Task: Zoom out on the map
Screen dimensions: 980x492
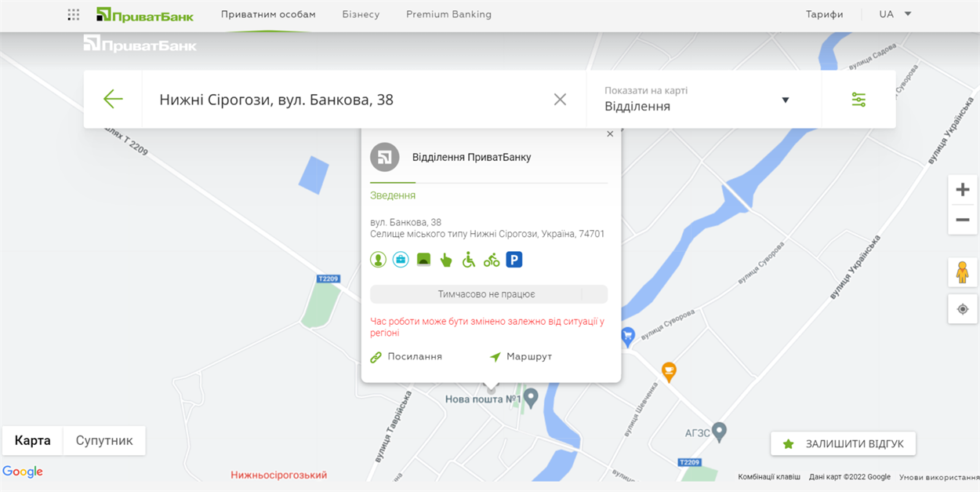Action: point(963,220)
